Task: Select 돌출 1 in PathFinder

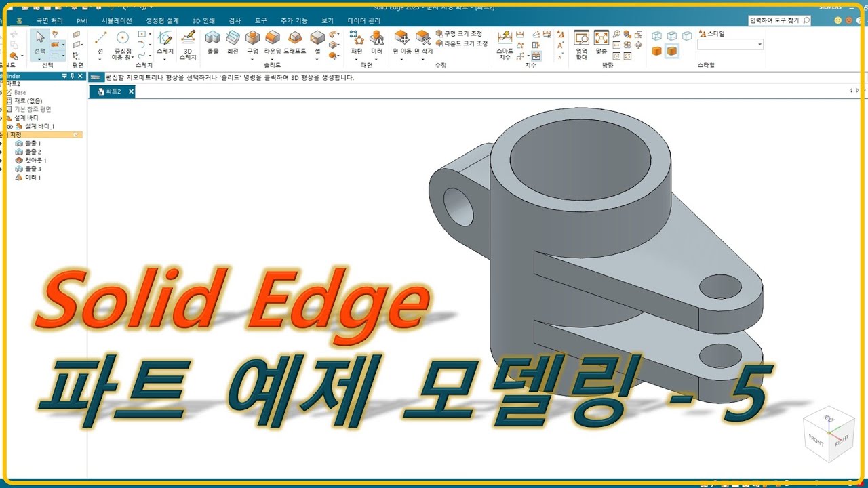Action: pos(28,144)
